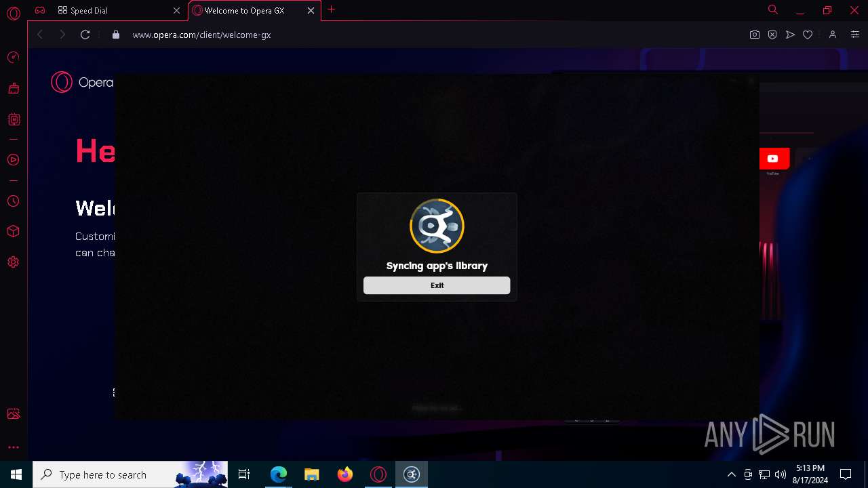Open GX Corner gamepad tab

40,10
